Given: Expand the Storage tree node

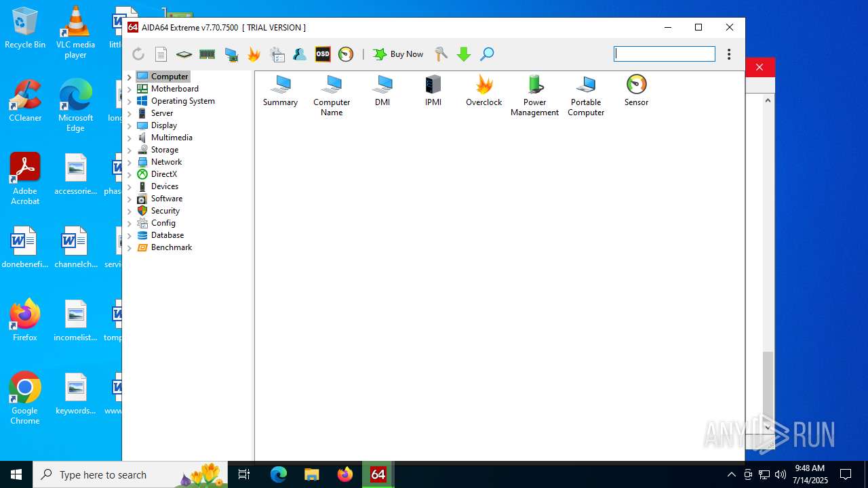Looking at the screenshot, I should pyautogui.click(x=130, y=150).
